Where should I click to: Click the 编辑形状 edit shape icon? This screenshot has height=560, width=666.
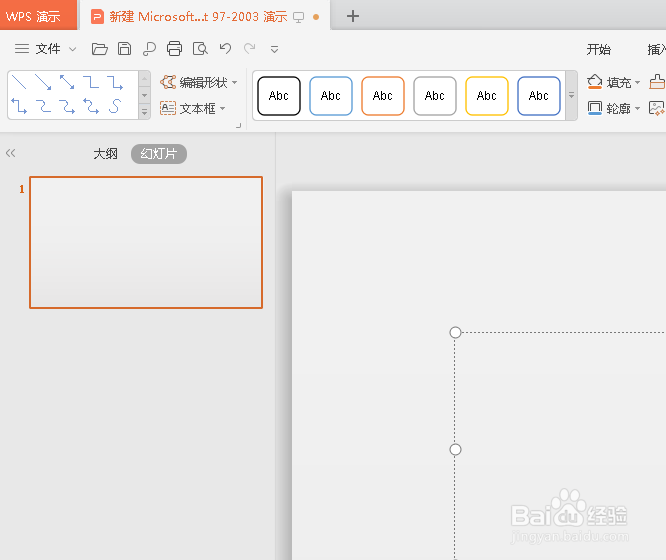point(168,82)
